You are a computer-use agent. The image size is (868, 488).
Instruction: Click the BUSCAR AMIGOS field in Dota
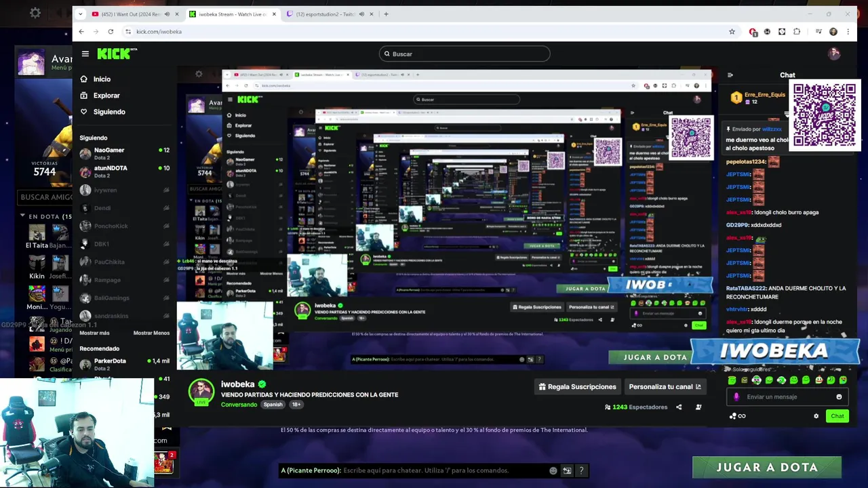tap(45, 197)
